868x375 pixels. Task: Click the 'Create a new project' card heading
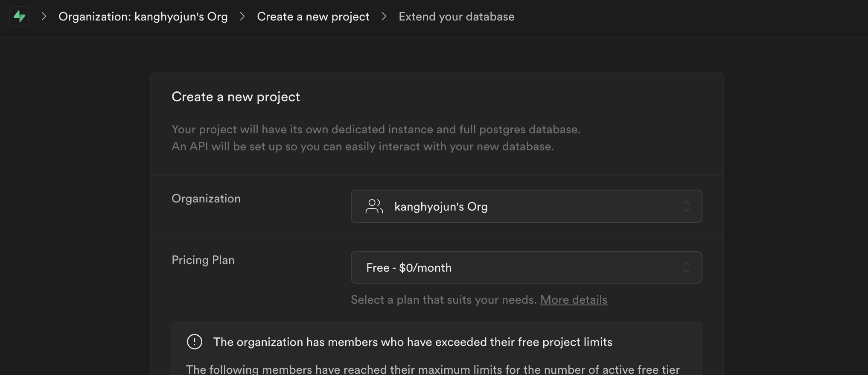click(x=236, y=97)
